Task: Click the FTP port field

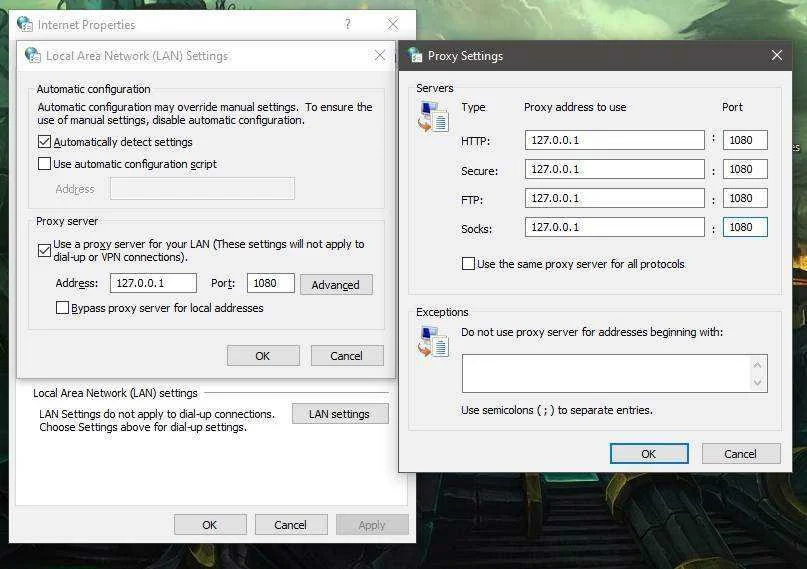Action: (x=745, y=198)
